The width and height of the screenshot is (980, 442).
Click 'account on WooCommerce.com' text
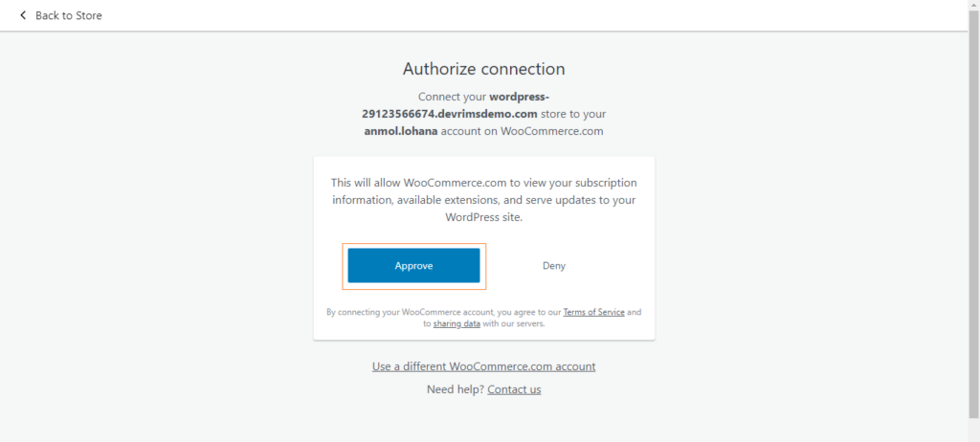click(517, 131)
